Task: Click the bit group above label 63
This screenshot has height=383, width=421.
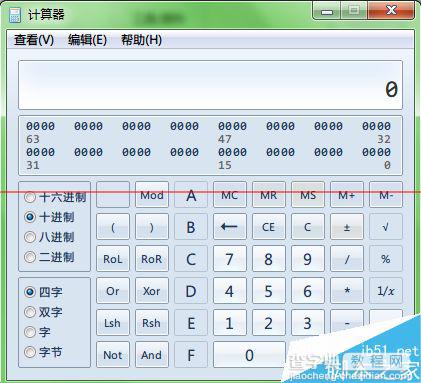Action: pyautogui.click(x=41, y=126)
